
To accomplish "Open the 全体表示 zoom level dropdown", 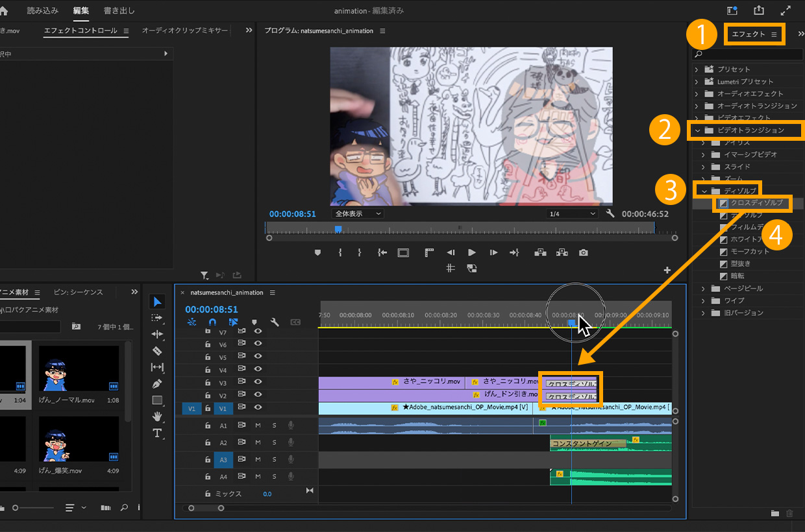I will (358, 213).
